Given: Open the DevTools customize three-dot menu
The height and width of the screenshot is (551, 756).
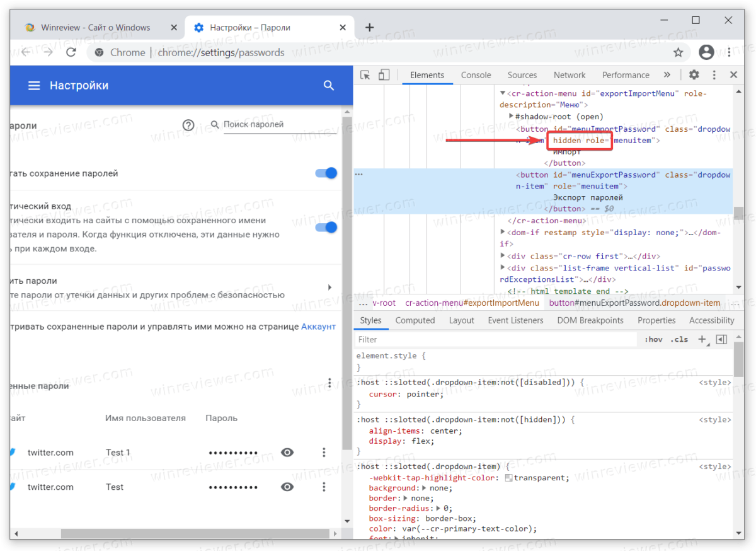Looking at the screenshot, I should 714,75.
